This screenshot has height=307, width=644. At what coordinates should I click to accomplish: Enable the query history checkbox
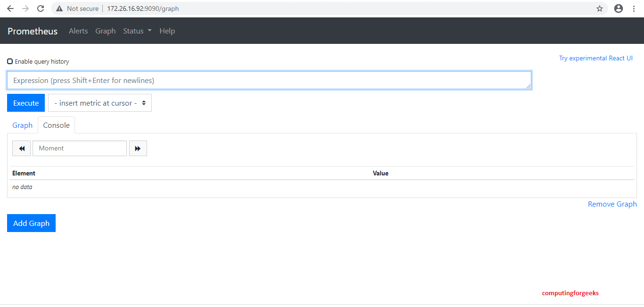coord(10,61)
